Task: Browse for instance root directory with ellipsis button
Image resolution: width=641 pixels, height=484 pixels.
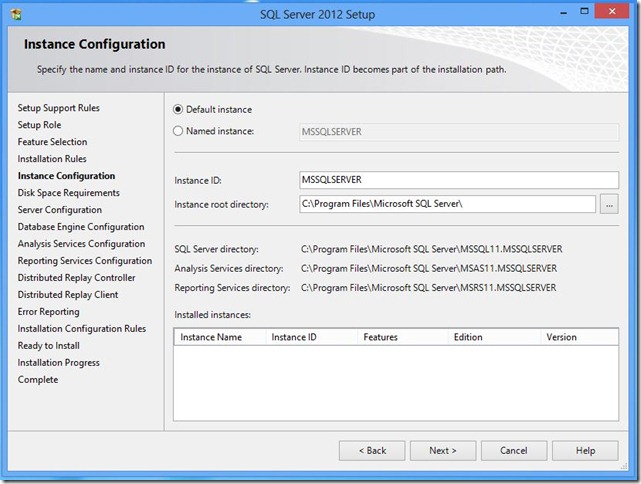Action: pos(609,204)
